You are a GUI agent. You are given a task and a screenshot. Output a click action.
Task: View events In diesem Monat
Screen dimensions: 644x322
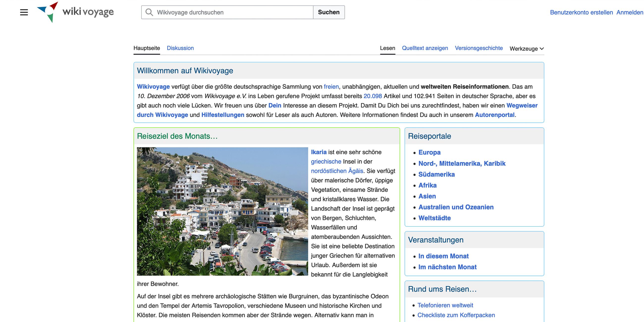tap(443, 256)
